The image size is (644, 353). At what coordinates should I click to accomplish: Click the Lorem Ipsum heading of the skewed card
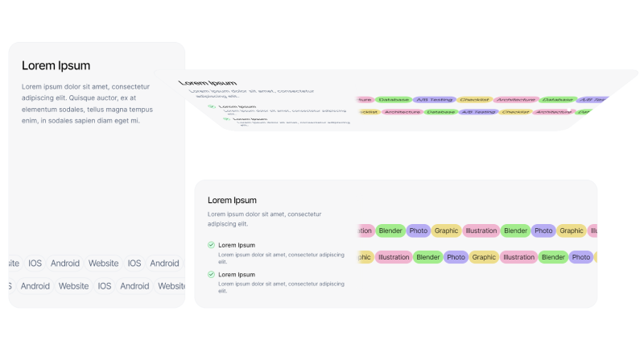(x=208, y=82)
